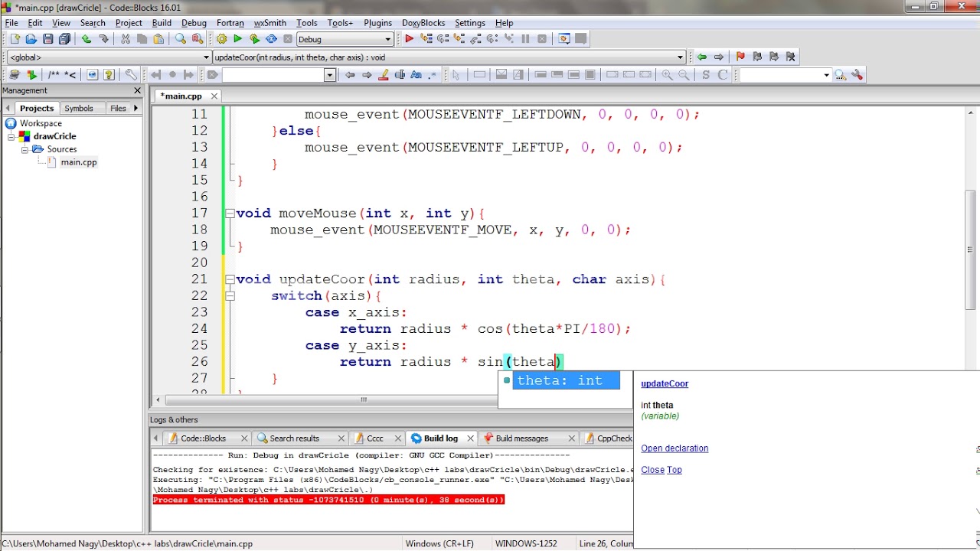Click the Build and run icon
Viewport: 980px width, 551px height.
(255, 39)
